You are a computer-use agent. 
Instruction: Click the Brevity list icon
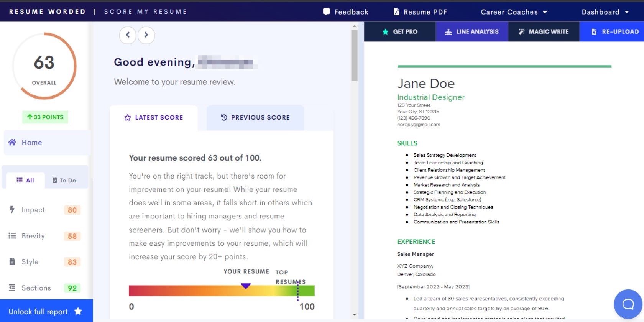click(x=12, y=236)
